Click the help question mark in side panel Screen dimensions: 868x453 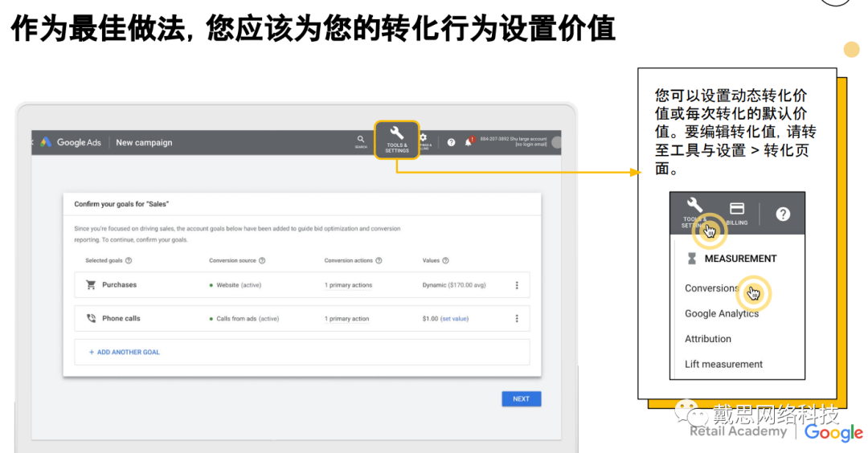click(783, 214)
